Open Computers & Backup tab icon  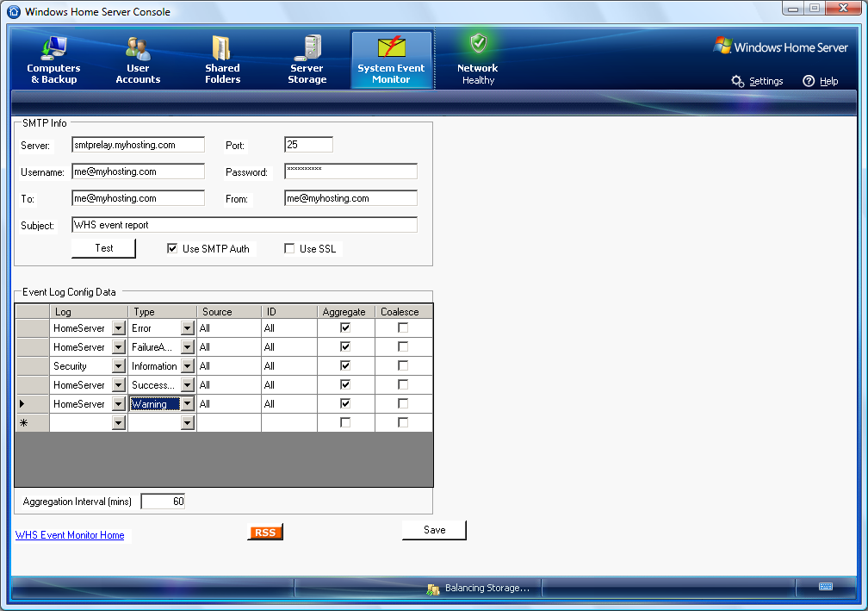53,48
